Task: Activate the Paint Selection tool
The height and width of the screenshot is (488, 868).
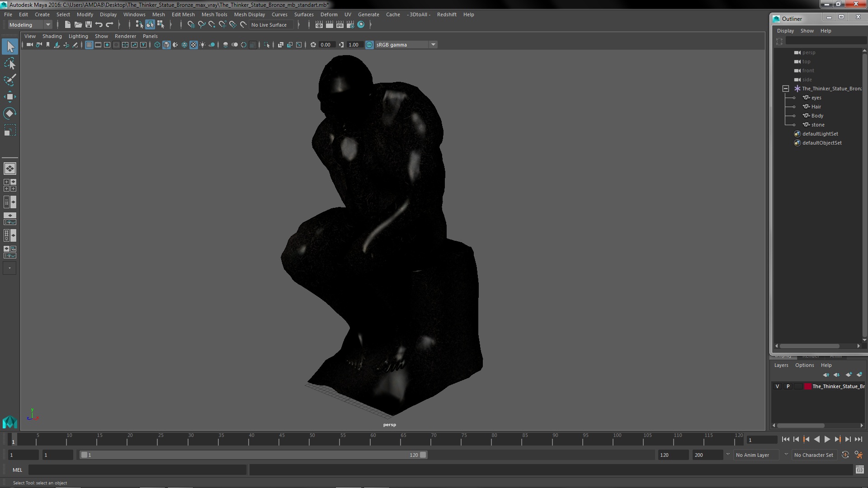Action: click(x=10, y=80)
